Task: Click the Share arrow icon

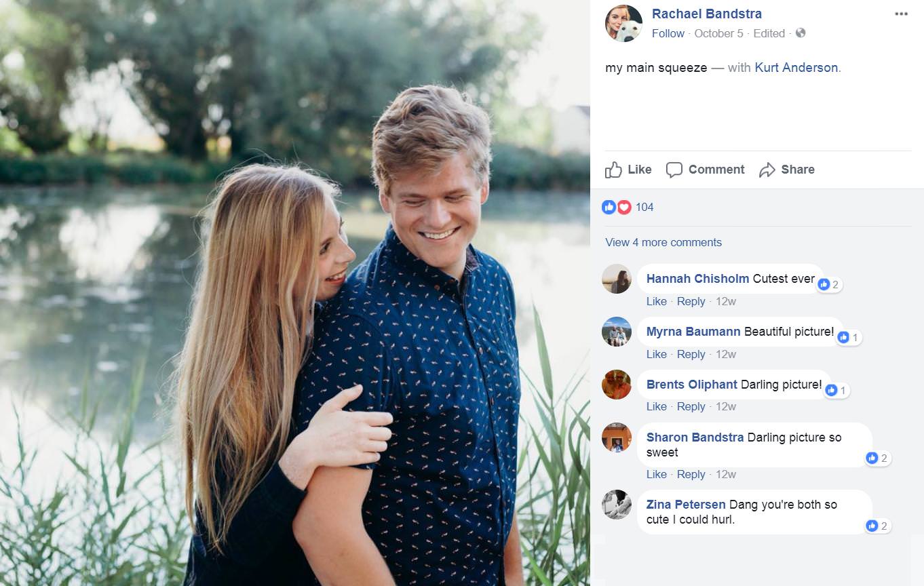Action: (x=767, y=170)
